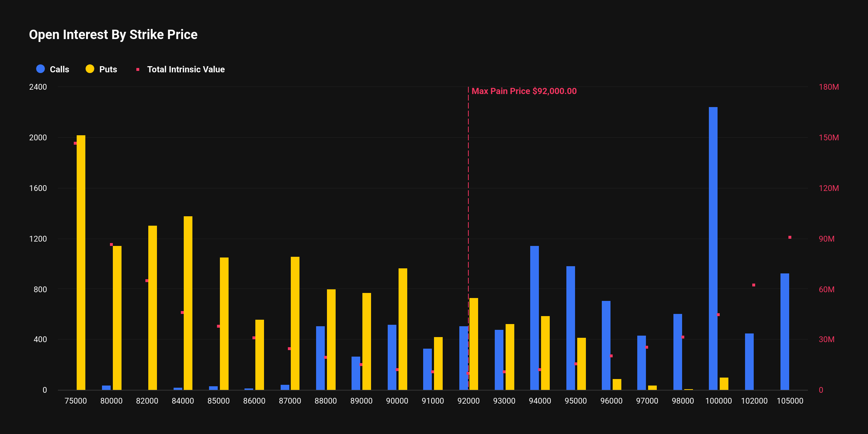Viewport: 868px width, 434px height.
Task: Click the 92000 x-axis label
Action: coord(468,401)
